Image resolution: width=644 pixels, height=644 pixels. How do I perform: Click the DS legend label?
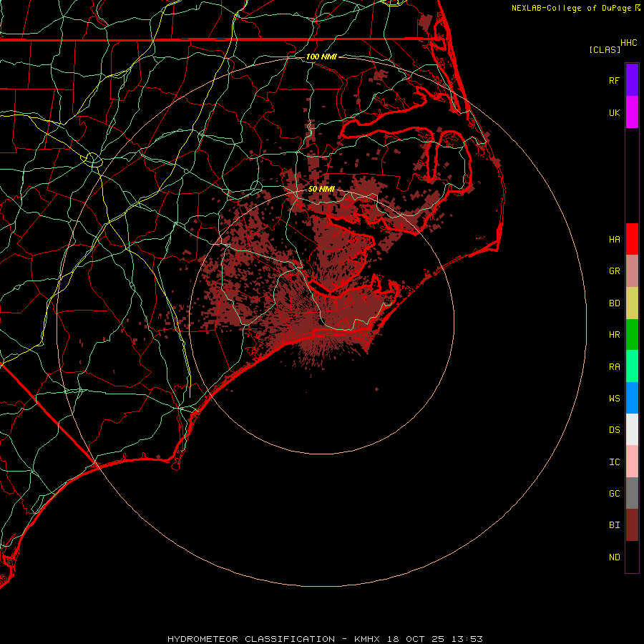tap(614, 430)
